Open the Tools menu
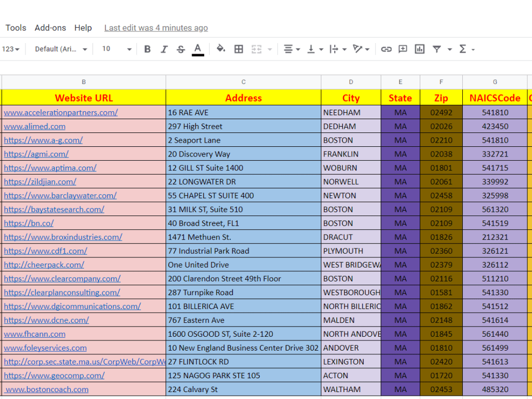The height and width of the screenshot is (399, 532). point(15,28)
